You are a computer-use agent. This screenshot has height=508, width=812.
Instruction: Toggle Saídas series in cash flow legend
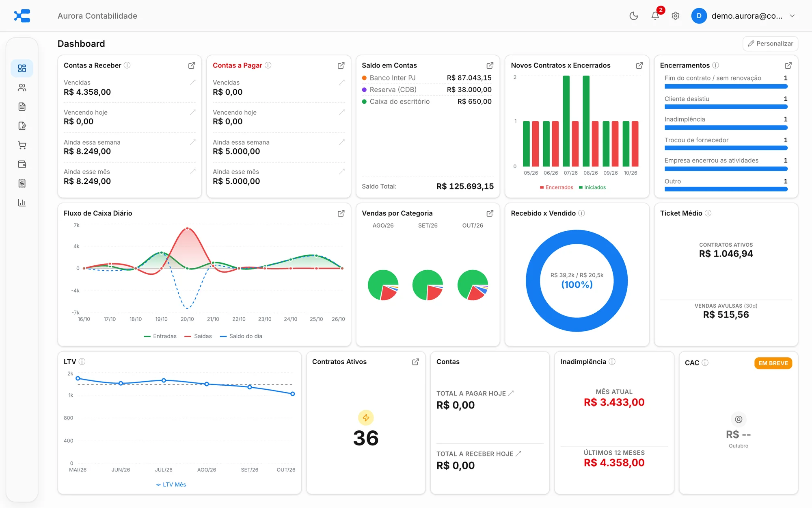[198, 336]
